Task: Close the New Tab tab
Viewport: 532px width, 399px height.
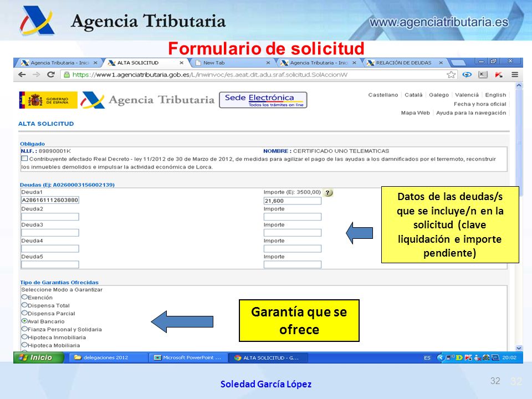Action: click(x=268, y=63)
